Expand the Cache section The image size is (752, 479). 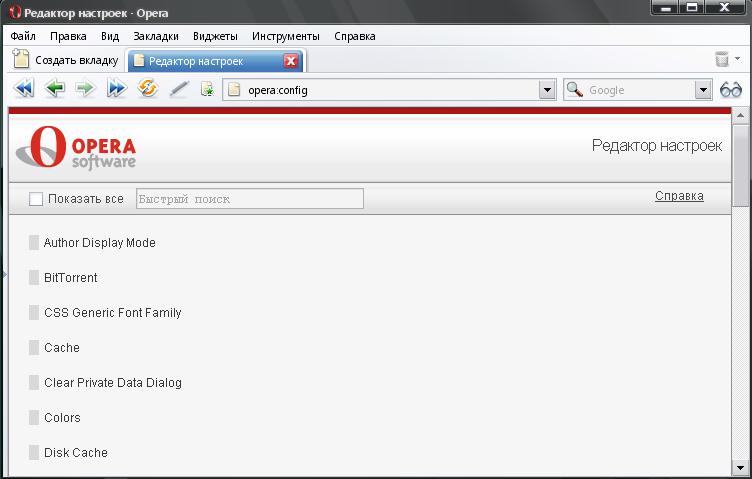[34, 348]
